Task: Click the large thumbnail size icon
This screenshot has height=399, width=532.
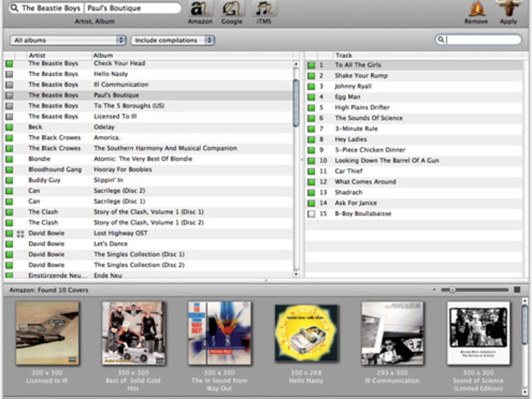Action: (x=517, y=290)
